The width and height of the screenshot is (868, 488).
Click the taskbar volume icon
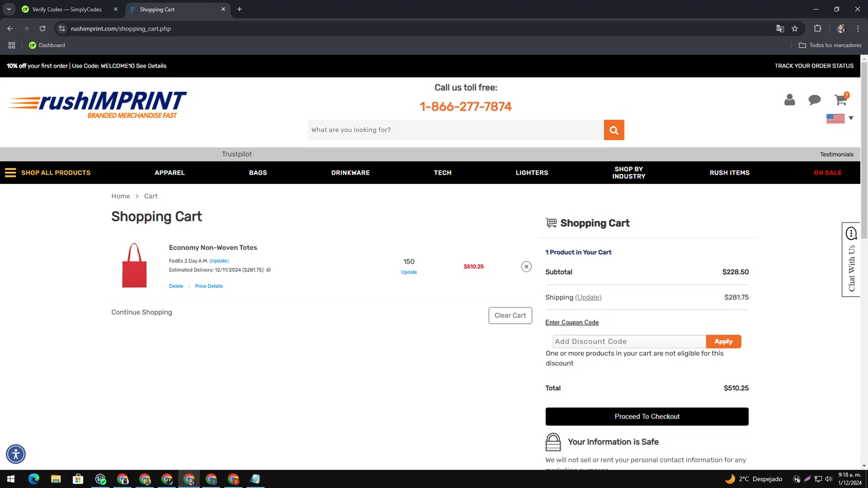tap(829, 479)
